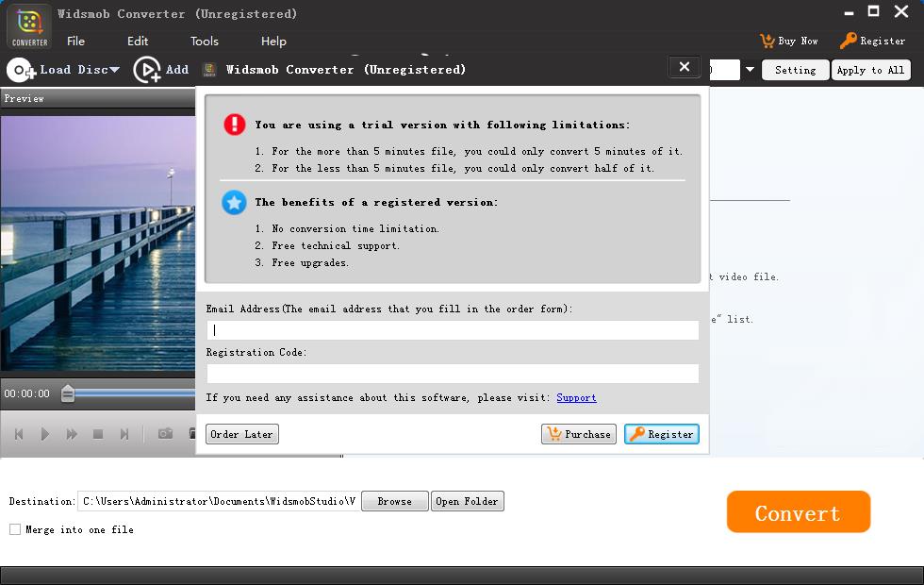Toggle Merge into one file checkbox

(15, 529)
